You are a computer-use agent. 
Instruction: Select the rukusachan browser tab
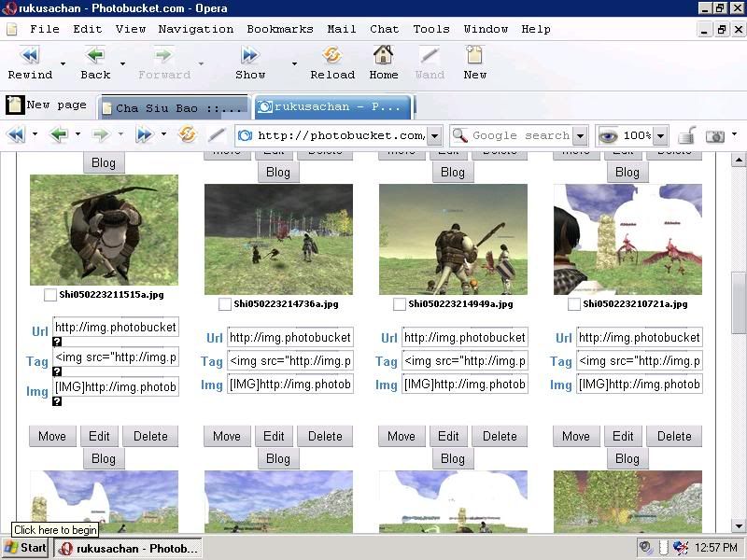pos(332,106)
